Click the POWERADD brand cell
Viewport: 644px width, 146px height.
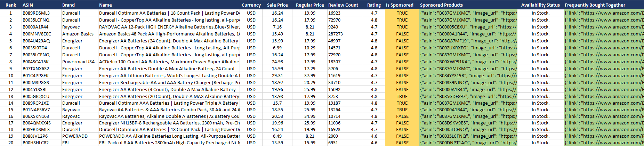79,136
